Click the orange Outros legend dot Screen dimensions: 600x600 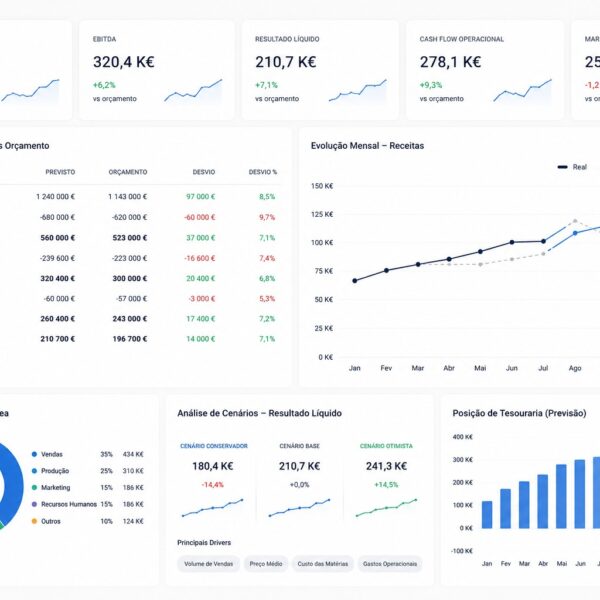pyautogui.click(x=34, y=521)
